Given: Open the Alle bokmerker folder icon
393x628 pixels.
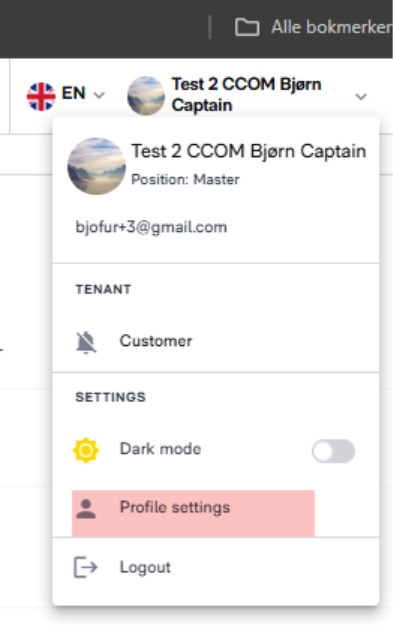Looking at the screenshot, I should click(247, 27).
